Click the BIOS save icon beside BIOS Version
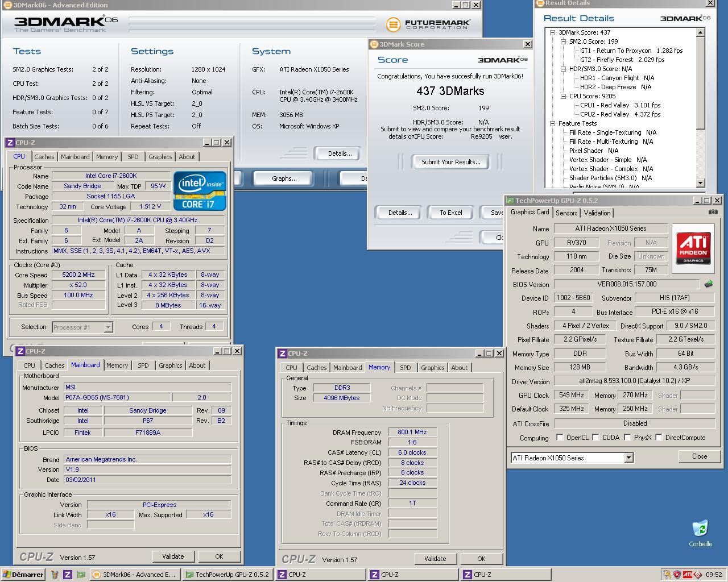The width and height of the screenshot is (728, 582). point(709,284)
